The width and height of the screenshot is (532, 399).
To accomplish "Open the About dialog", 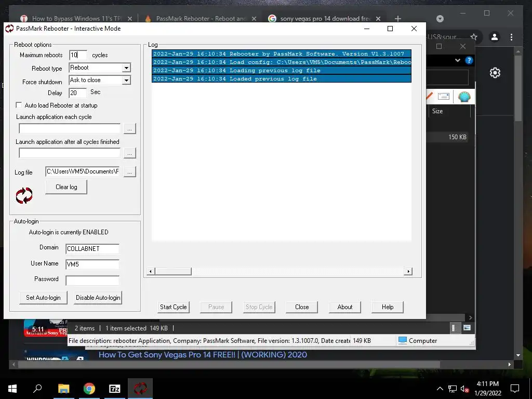I will coord(345,307).
